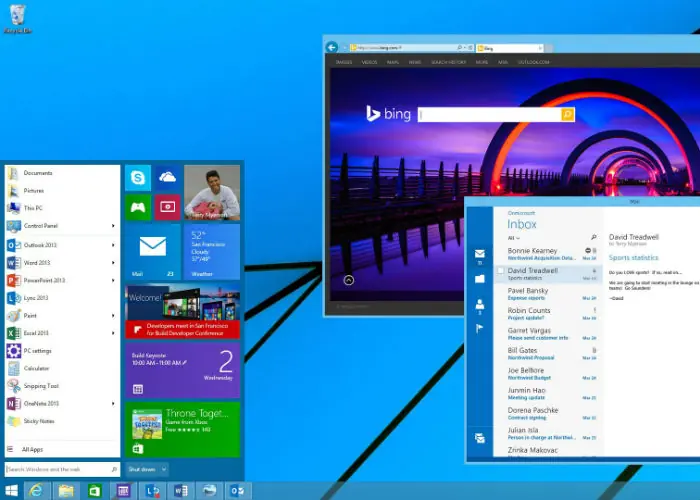Tick the checkbox beside David Treadwell message
The width and height of the screenshot is (700, 500).
pyautogui.click(x=500, y=271)
